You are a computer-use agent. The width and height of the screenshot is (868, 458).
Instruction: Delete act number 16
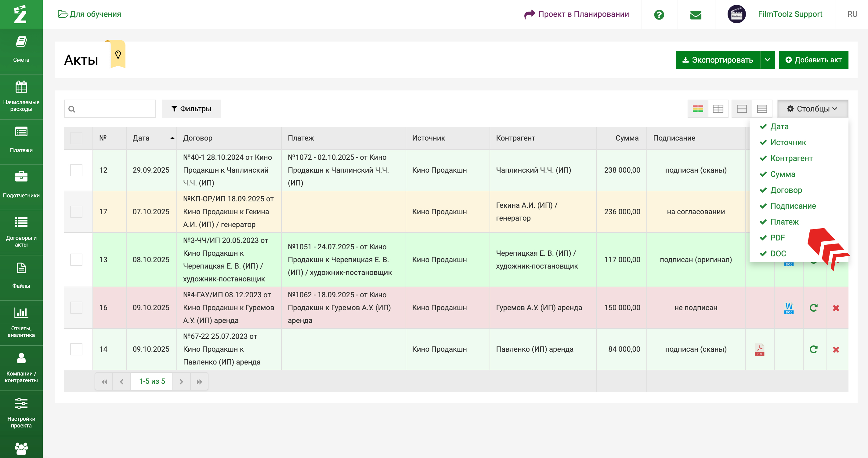tap(836, 308)
